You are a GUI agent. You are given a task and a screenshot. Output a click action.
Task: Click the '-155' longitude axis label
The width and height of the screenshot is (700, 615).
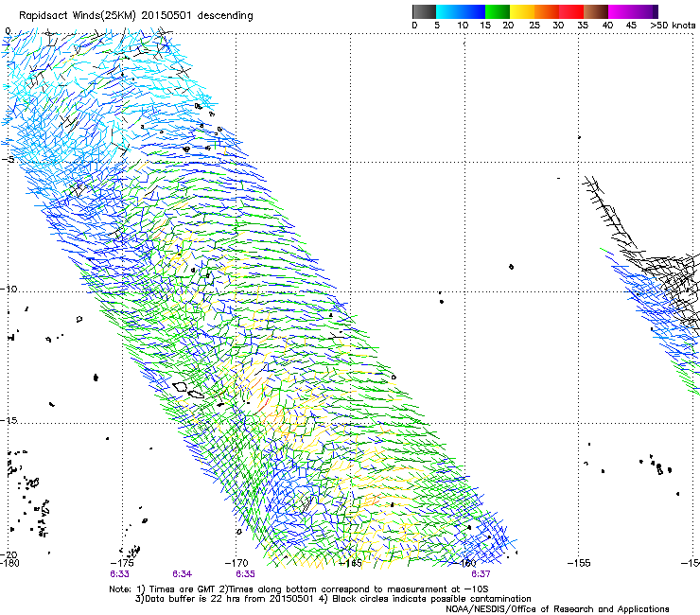coord(579,563)
